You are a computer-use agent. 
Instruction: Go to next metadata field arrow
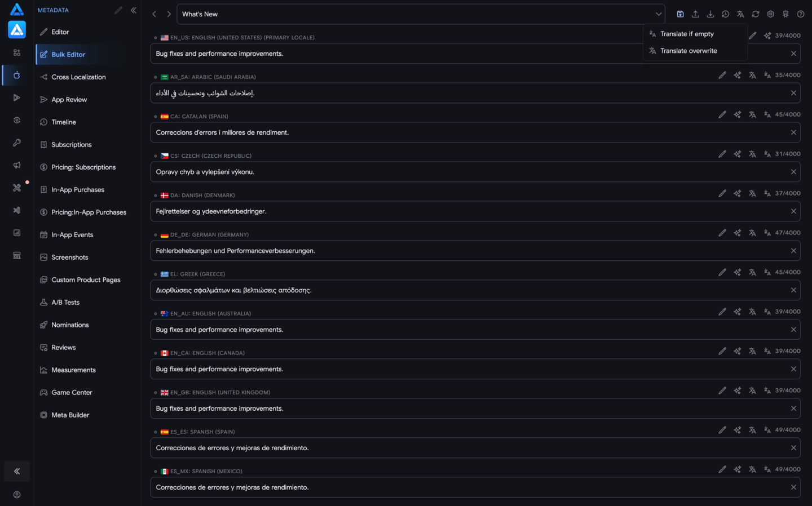[x=169, y=14]
